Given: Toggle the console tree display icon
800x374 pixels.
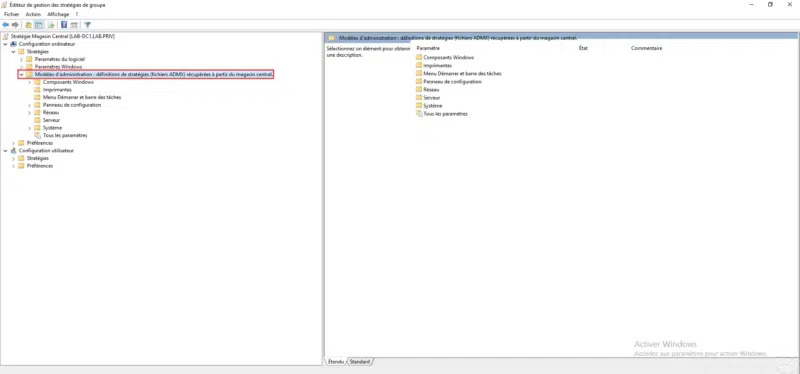Looking at the screenshot, I should 38,24.
